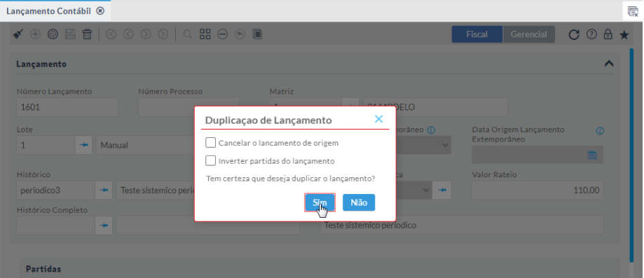
Task: Click the duplicate copy pages icon
Action: [x=257, y=34]
